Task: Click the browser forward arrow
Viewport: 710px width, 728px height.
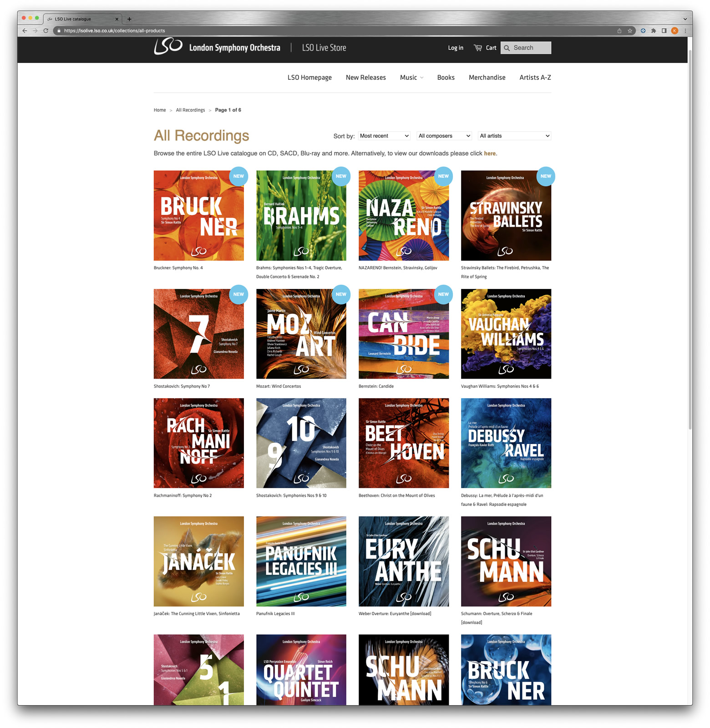Action: pos(35,30)
